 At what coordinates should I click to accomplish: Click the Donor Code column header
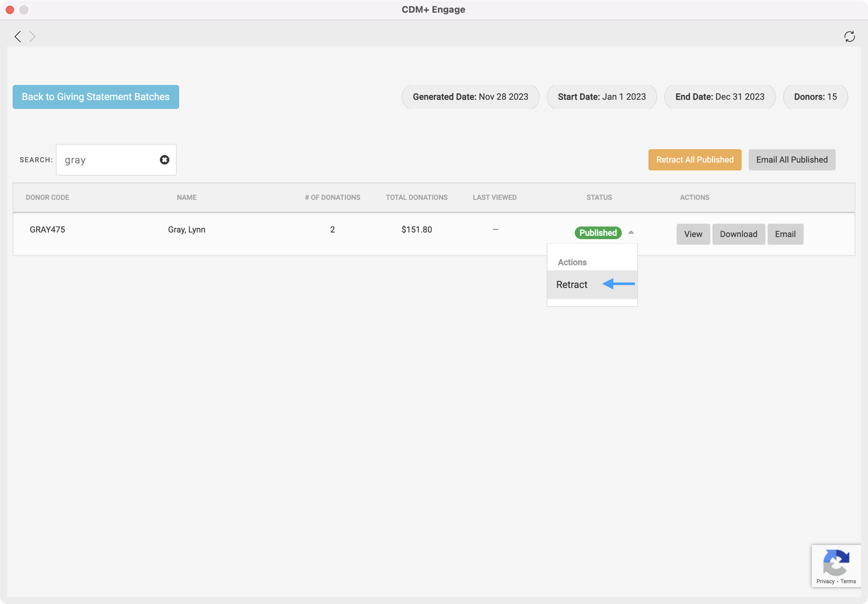point(47,197)
